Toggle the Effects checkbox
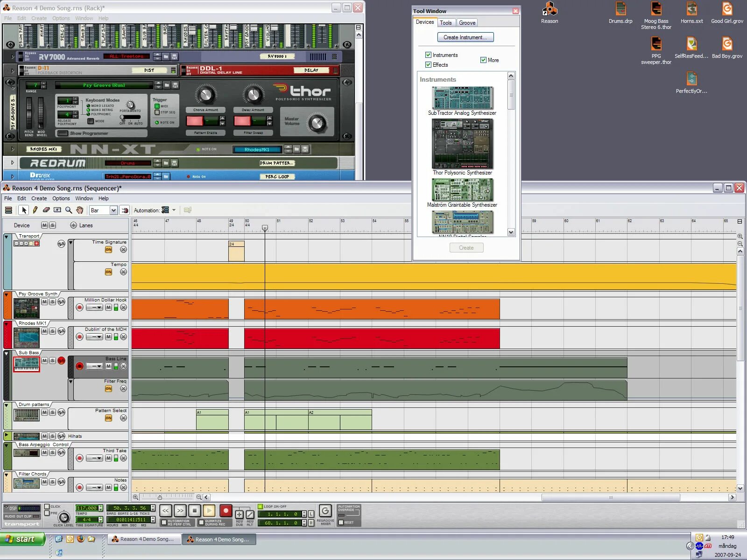747x560 pixels. 428,65
